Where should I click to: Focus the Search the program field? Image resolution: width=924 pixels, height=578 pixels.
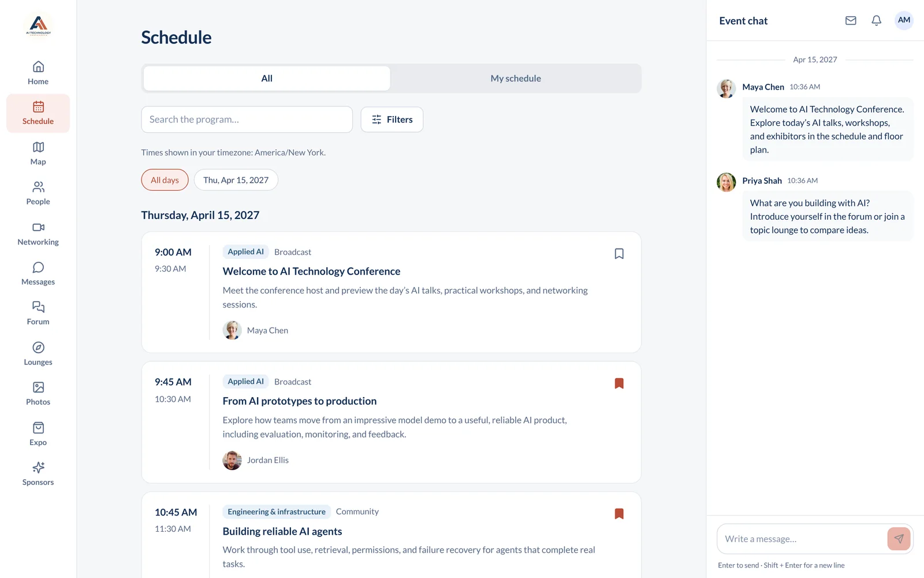[x=247, y=120]
